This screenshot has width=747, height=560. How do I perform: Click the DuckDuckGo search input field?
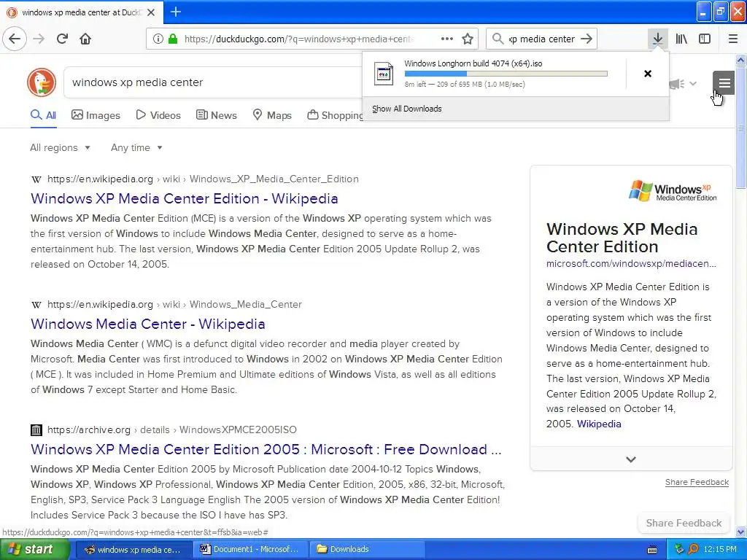[x=214, y=82]
